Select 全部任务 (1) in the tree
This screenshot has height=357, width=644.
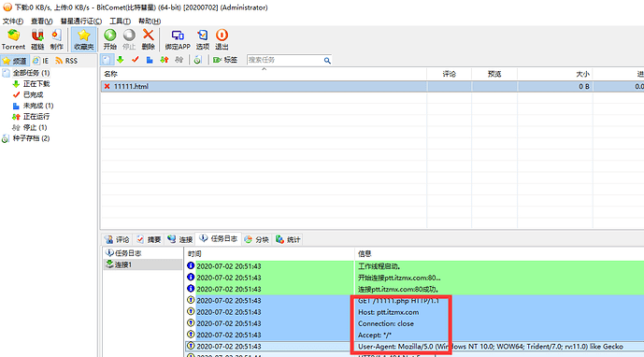point(31,73)
